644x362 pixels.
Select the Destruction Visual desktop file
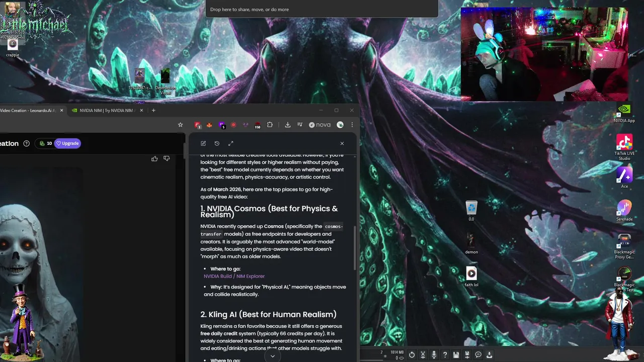pos(165,82)
